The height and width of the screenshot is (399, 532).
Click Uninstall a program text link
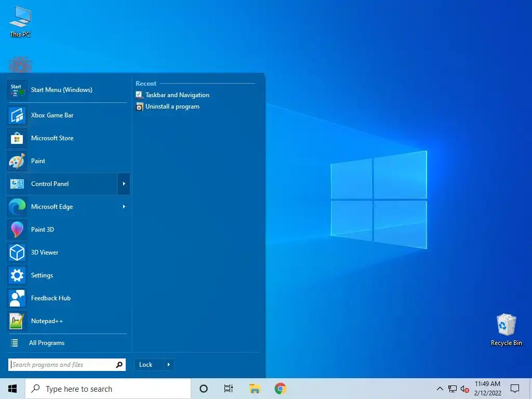click(172, 107)
